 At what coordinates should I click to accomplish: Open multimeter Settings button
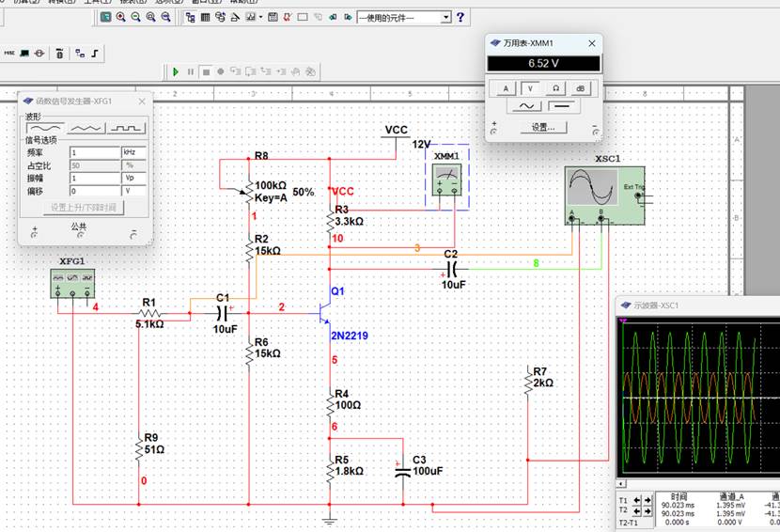coord(543,128)
